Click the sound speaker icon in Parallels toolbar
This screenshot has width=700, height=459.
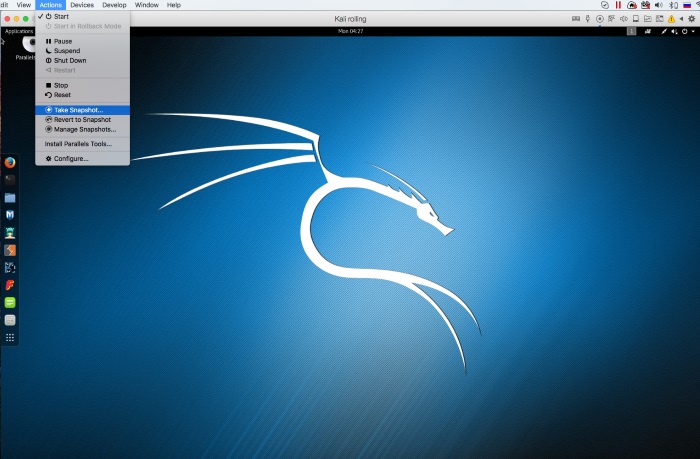point(624,19)
